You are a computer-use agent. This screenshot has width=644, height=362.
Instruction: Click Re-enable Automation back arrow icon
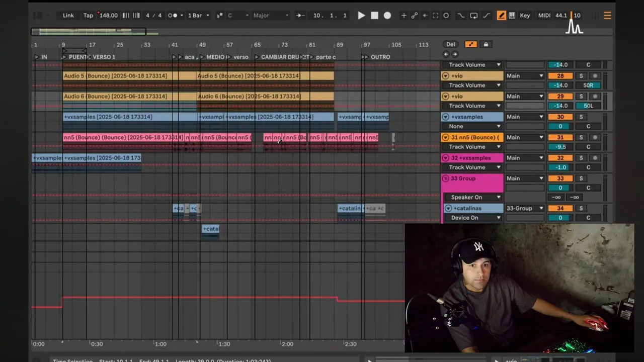(425, 16)
